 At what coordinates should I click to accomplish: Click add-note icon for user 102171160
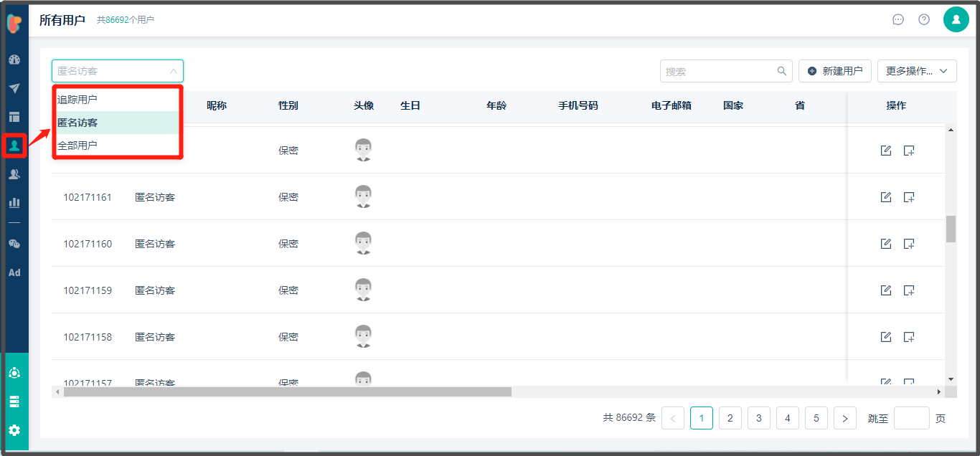[909, 244]
